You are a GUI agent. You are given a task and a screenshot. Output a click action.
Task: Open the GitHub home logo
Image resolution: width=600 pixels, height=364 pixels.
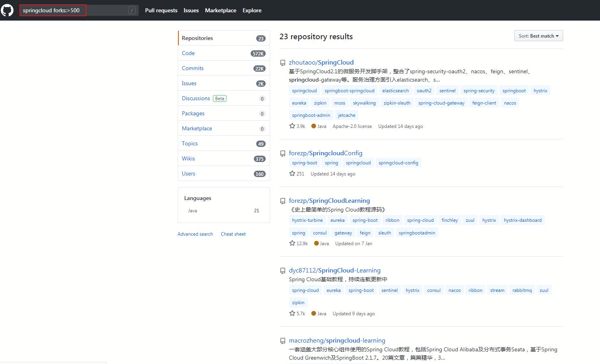7,10
